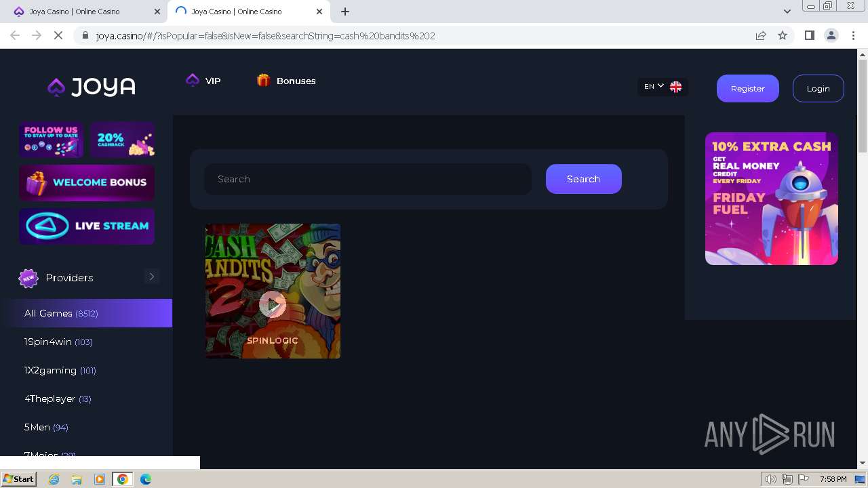The height and width of the screenshot is (488, 868).
Task: Stop loading the page
Action: pos(58,35)
